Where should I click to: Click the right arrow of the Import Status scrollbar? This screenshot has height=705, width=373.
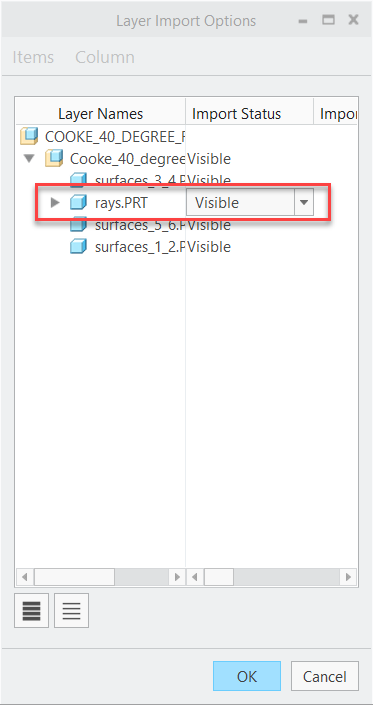348,576
